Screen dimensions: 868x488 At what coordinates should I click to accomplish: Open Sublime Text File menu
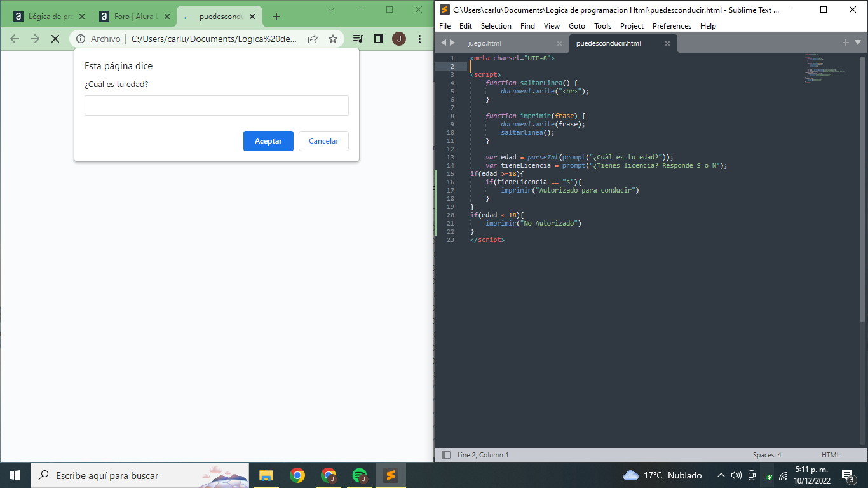445,26
